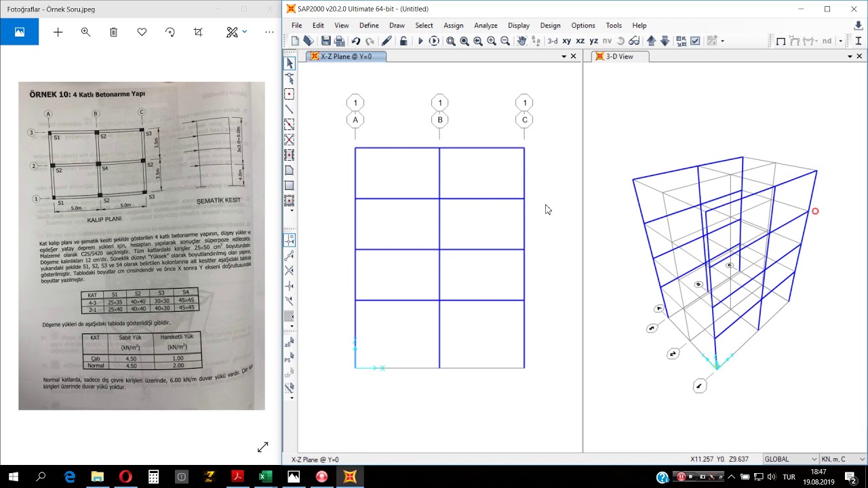Viewport: 868px width, 488px height.
Task: Click the Redo arrow in SAP2000 toolbar
Action: [370, 41]
